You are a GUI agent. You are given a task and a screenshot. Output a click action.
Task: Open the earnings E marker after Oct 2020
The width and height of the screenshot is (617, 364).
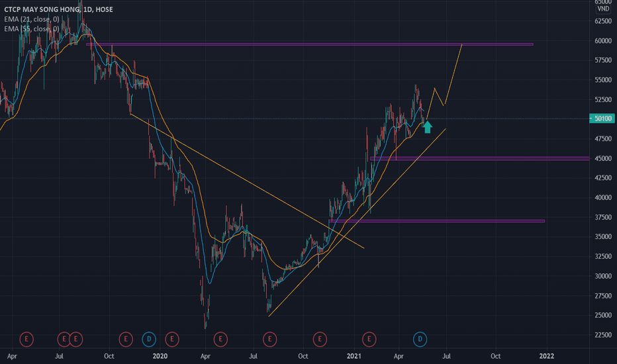click(x=320, y=340)
